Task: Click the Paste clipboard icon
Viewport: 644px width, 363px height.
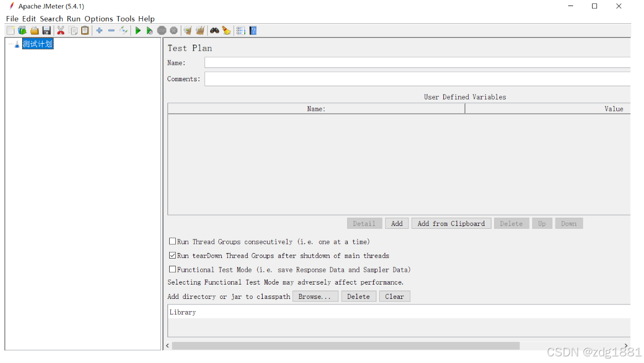Action: click(85, 30)
